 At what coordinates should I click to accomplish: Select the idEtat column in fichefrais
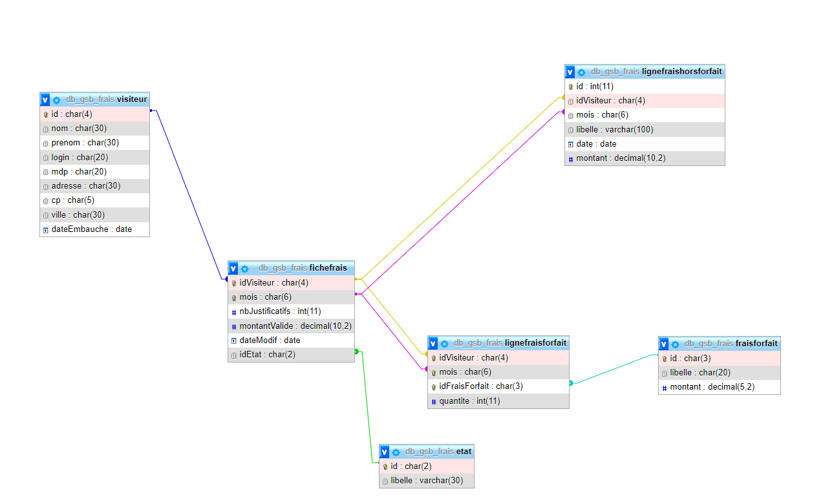coord(267,355)
